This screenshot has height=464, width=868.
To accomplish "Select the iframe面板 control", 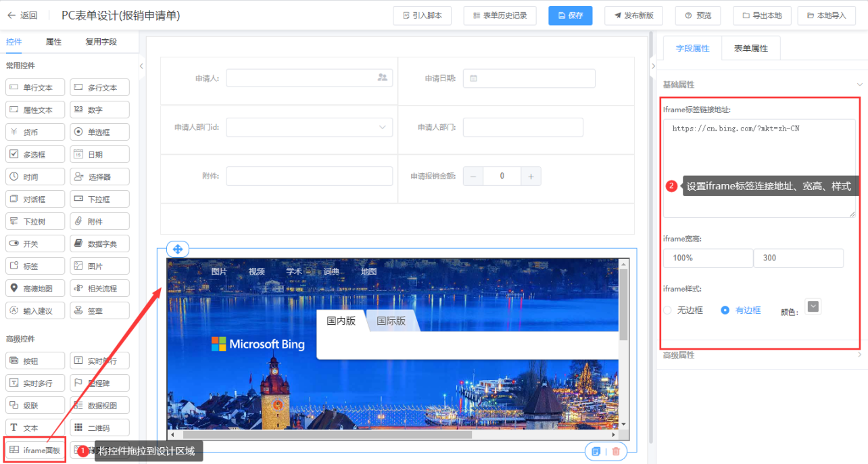I will click(35, 450).
